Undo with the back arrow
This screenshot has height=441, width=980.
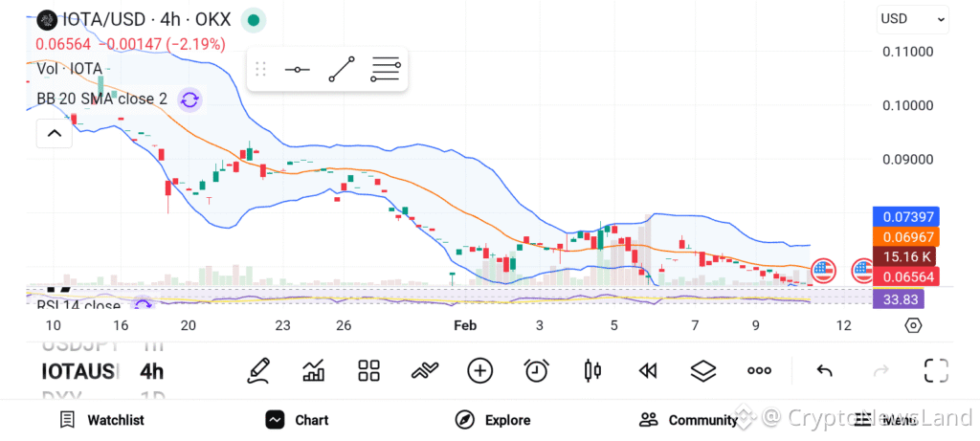pos(824,371)
